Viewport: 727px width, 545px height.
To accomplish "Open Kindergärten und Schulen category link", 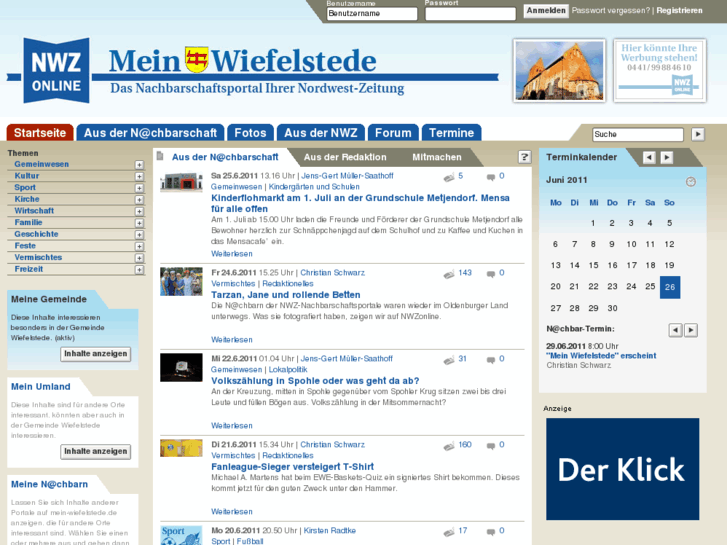I will coord(314,186).
